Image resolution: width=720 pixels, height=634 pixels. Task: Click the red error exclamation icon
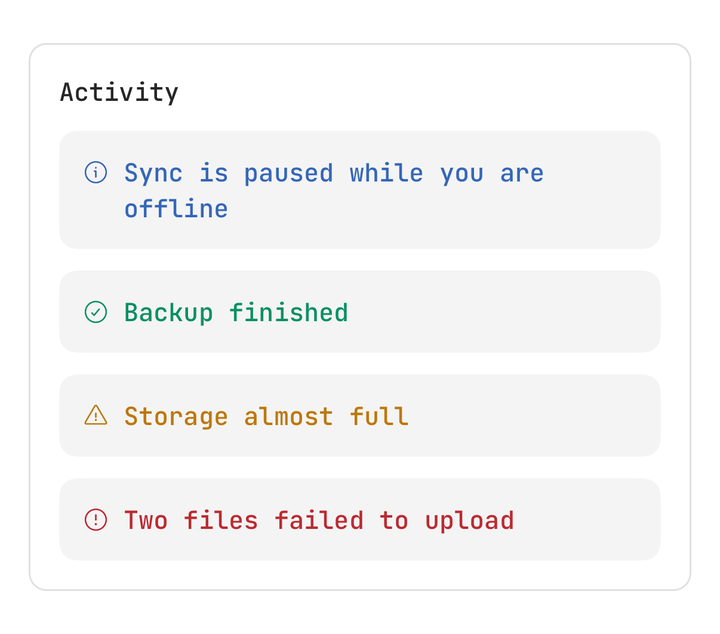[96, 520]
